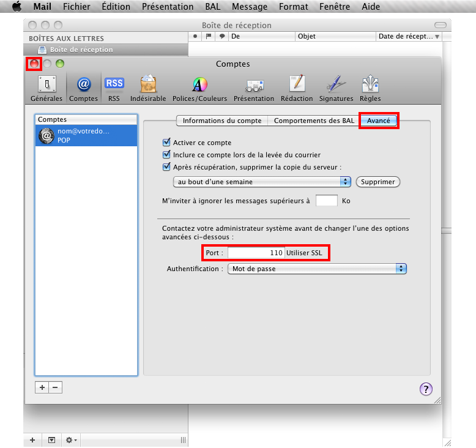Open the Indésirable junk mail pane

point(148,88)
